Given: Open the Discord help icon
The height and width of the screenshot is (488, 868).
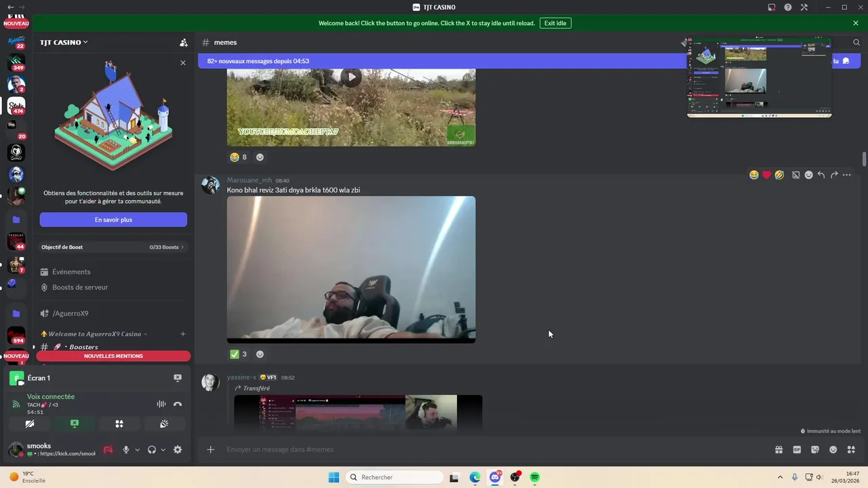Looking at the screenshot, I should pyautogui.click(x=788, y=7).
